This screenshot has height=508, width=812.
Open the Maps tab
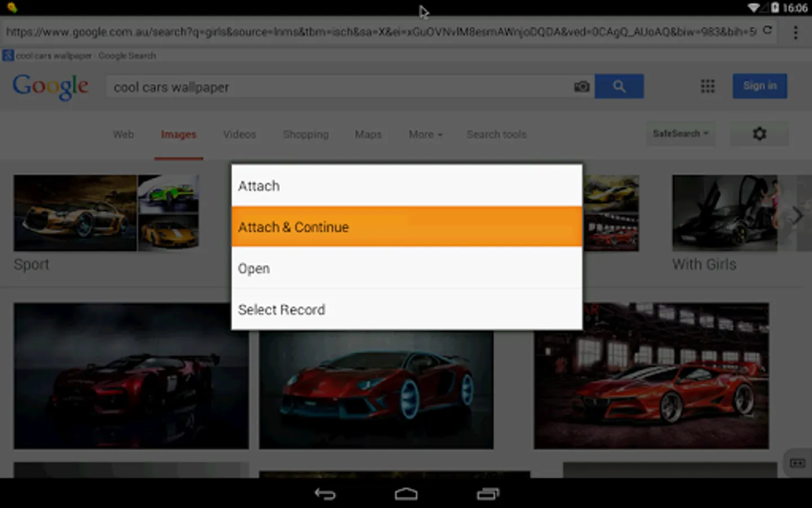pos(368,134)
